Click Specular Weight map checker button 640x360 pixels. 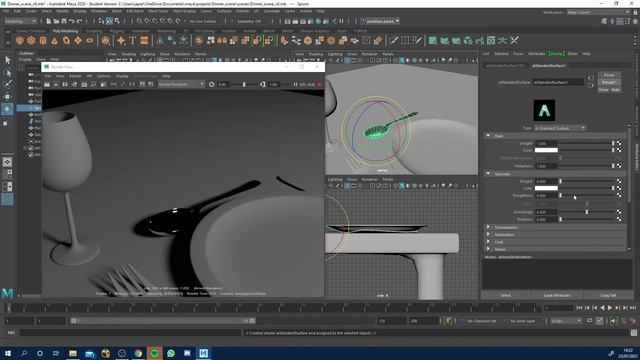619,181
